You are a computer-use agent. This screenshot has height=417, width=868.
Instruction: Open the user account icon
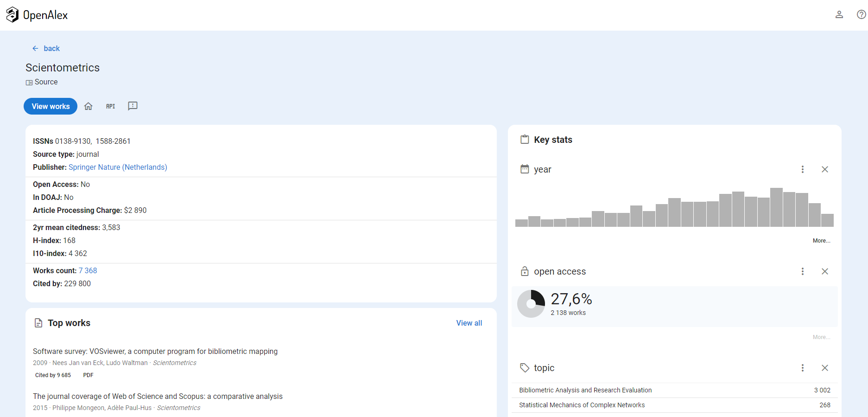[x=839, y=15]
